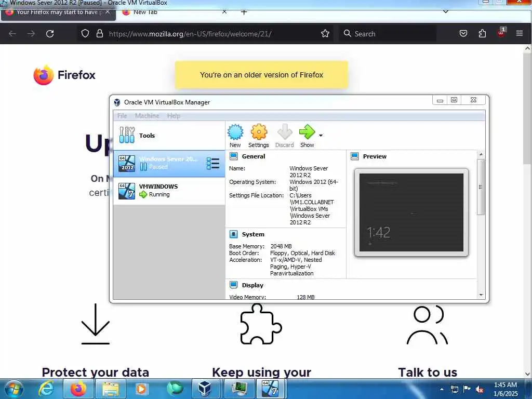Open a new Firefox tab with plus
Image resolution: width=532 pixels, height=399 pixels.
tap(244, 12)
